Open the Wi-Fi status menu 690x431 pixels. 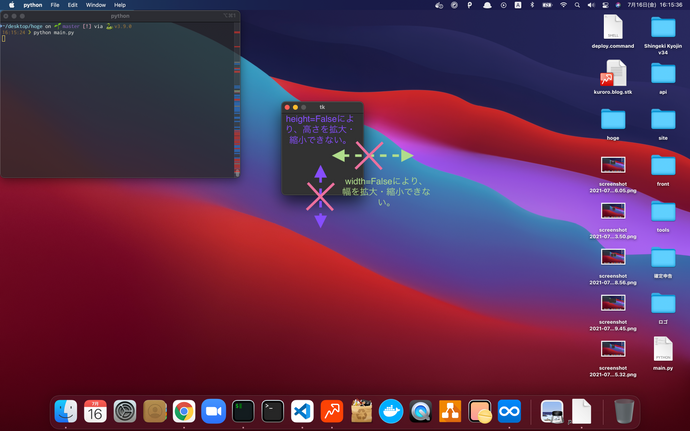[563, 5]
